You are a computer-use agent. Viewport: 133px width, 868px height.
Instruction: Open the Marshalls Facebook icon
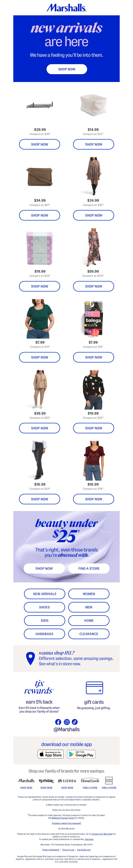[58, 722]
